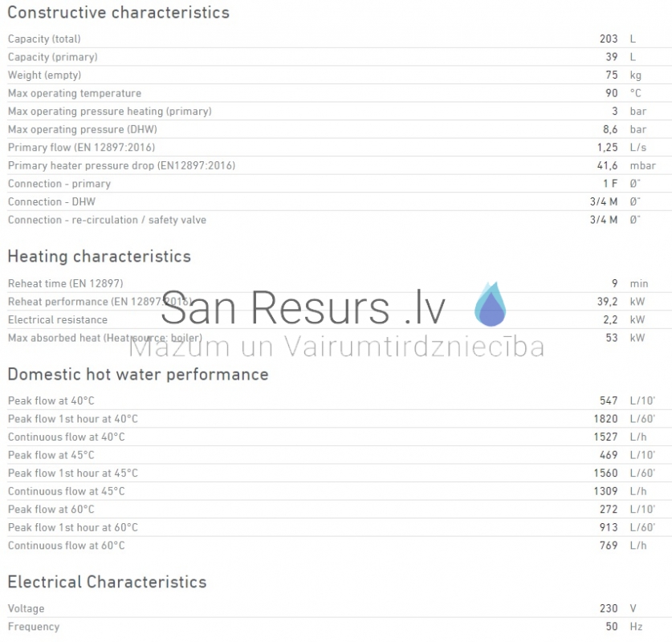The height and width of the screenshot is (642, 672).
Task: Click the Domestic hot water performance heading
Action: point(138,374)
